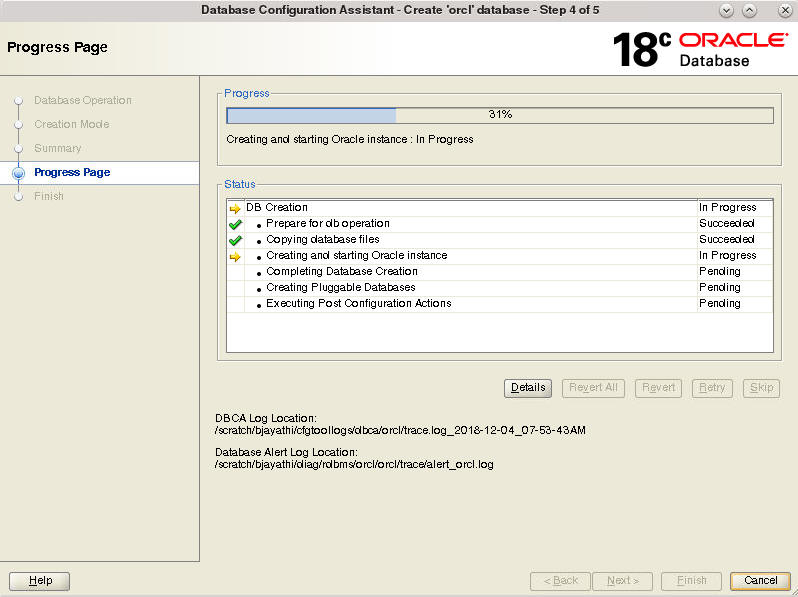
Task: Select the Prepare for db operation row
Action: pos(500,223)
